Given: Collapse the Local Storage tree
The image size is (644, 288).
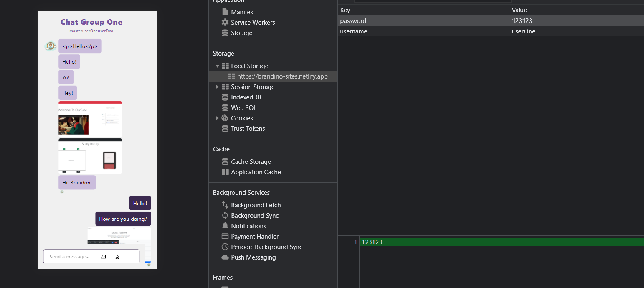Looking at the screenshot, I should tap(218, 66).
